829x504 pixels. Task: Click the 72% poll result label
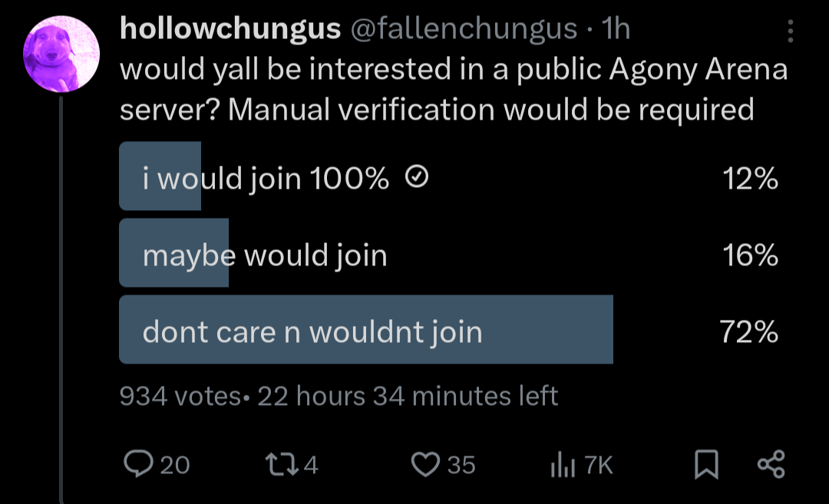(749, 331)
